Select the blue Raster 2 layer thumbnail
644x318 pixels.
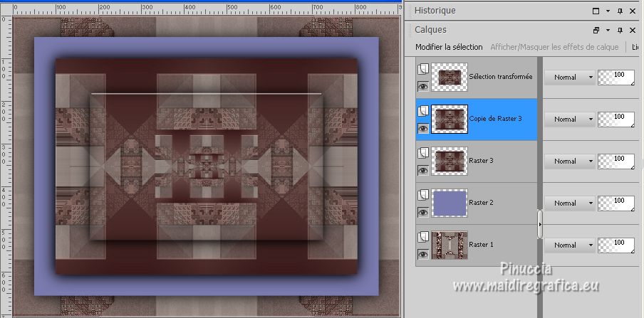click(x=450, y=203)
